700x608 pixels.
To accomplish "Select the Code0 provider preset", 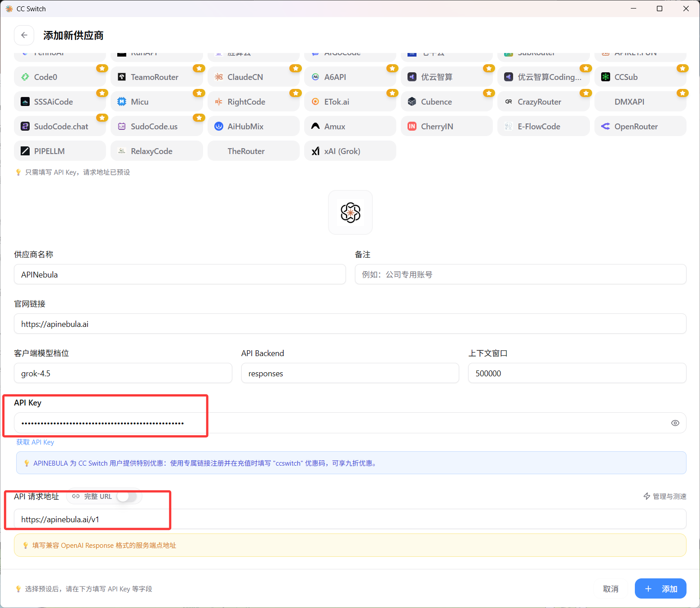I will pyautogui.click(x=60, y=77).
